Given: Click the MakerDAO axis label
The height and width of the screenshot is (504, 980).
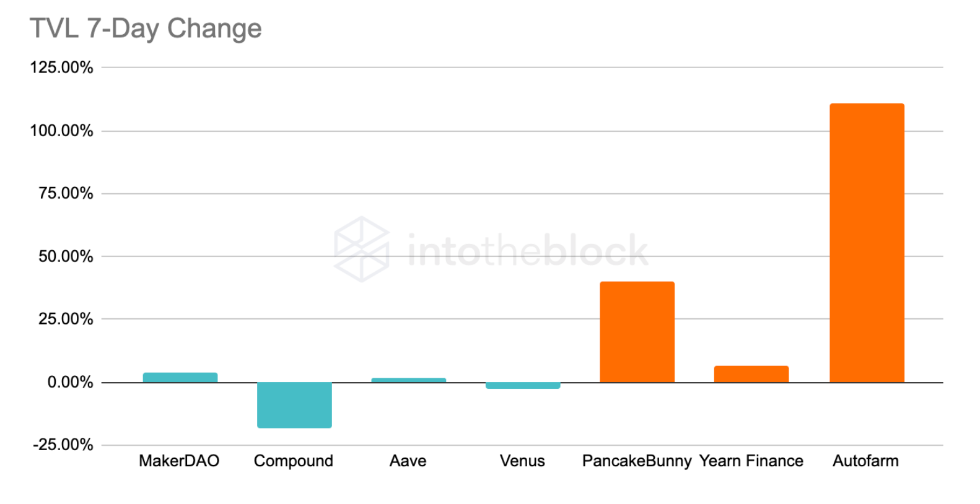Looking at the screenshot, I should tap(179, 461).
